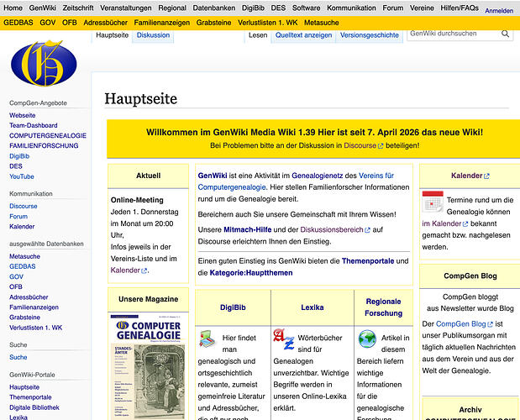The image size is (520, 420).
Task: Open Grabsteine in yellow bar
Action: [x=213, y=23]
